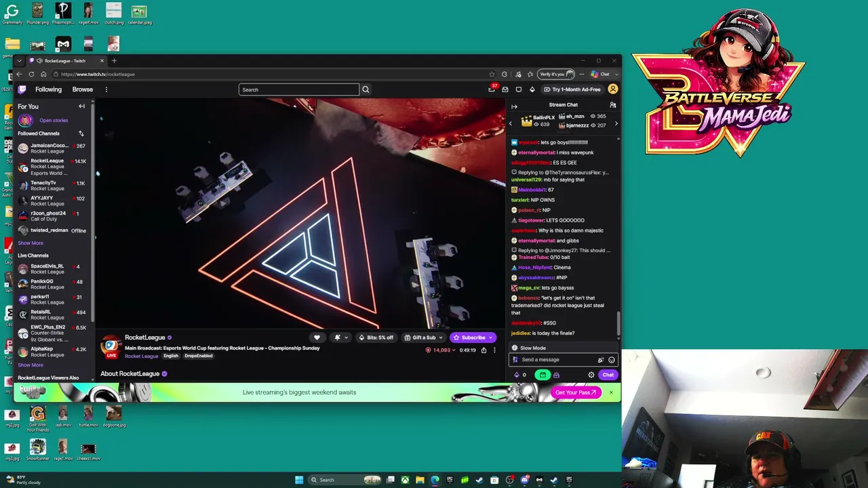868x488 pixels.
Task: Open TenacityTv channel in the sidebar
Action: coord(52,186)
